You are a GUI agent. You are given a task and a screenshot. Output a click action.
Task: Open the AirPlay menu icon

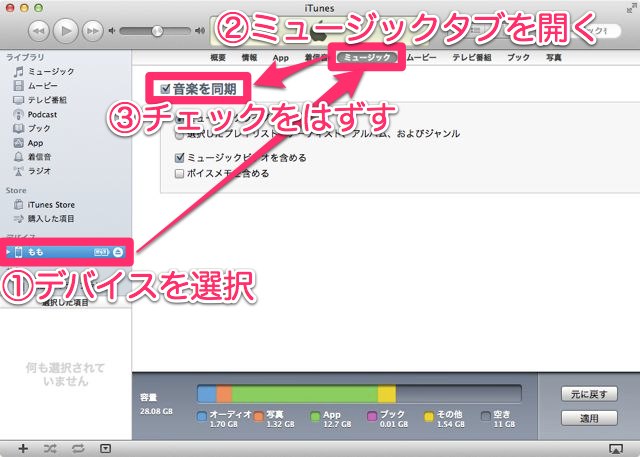(x=615, y=449)
